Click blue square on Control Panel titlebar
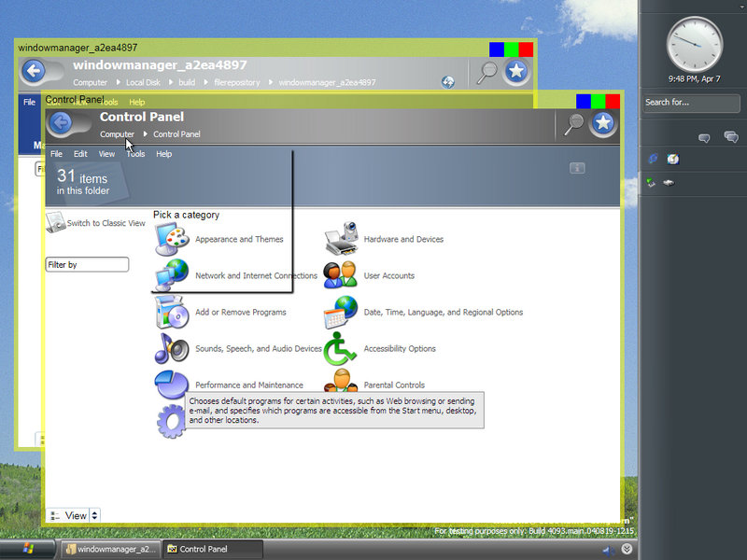The width and height of the screenshot is (747, 560). point(583,101)
